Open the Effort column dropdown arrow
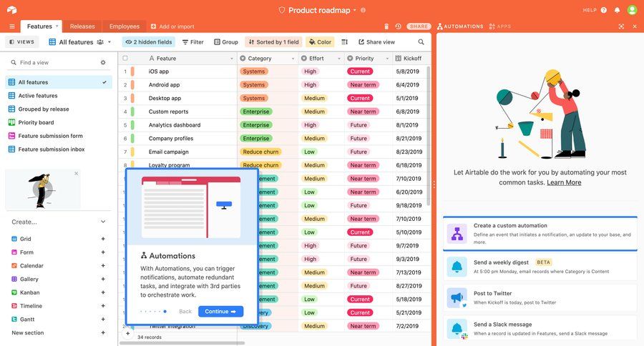644x346 pixels. coord(339,59)
